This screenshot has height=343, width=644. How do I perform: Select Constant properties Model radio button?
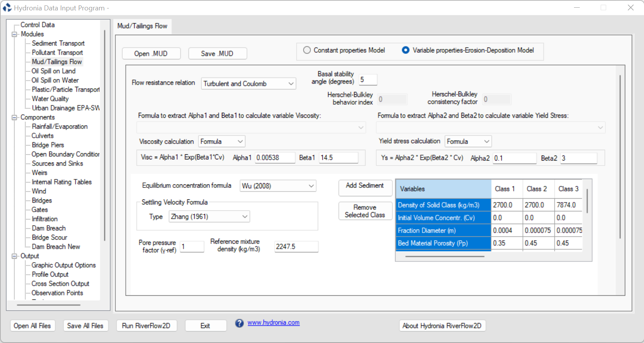point(307,50)
